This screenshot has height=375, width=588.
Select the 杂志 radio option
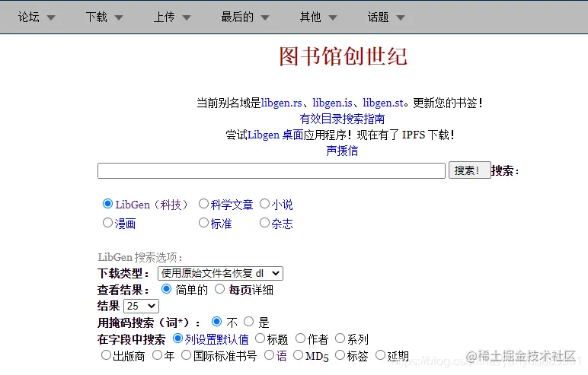point(265,223)
